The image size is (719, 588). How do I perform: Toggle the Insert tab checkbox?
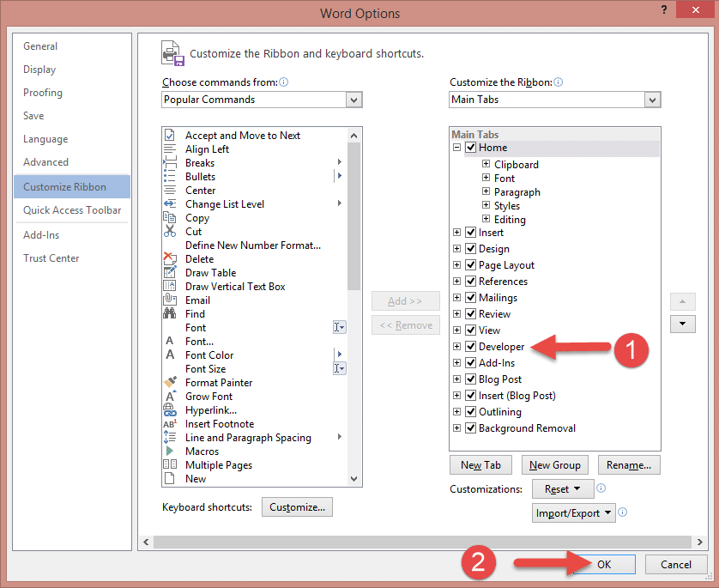point(470,232)
